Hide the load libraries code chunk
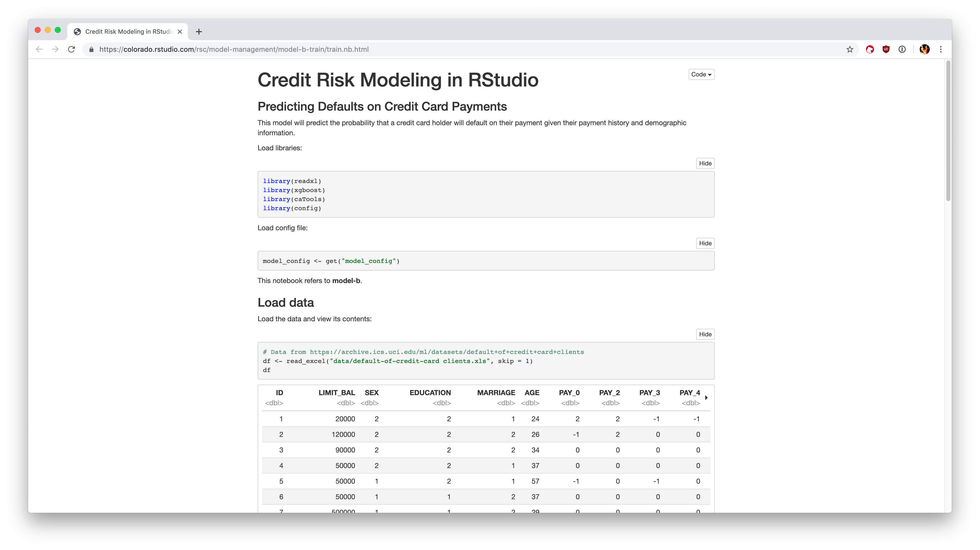Image resolution: width=980 pixels, height=550 pixels. [705, 163]
